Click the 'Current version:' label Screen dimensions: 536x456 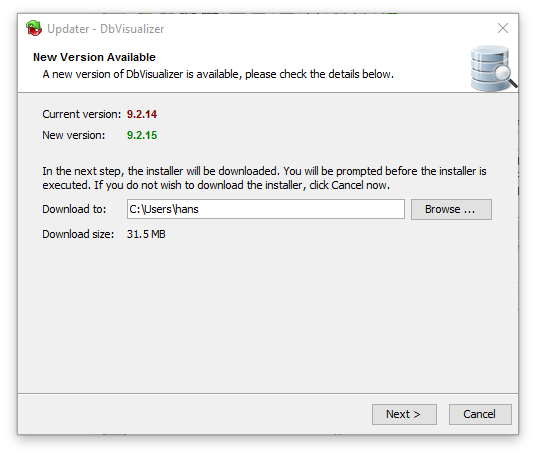coord(81,114)
